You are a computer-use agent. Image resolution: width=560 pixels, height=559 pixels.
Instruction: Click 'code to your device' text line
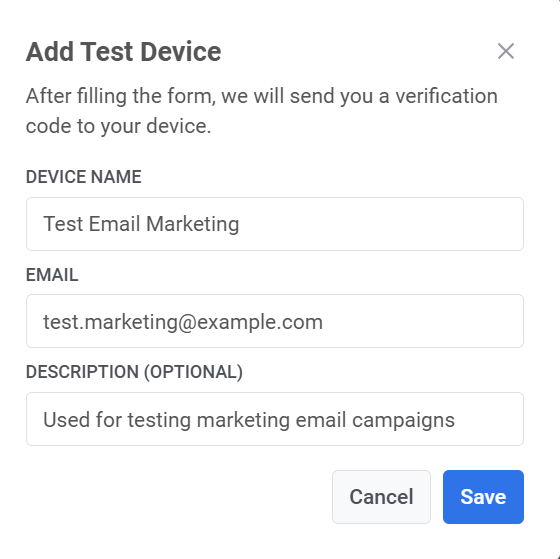pyautogui.click(x=119, y=126)
